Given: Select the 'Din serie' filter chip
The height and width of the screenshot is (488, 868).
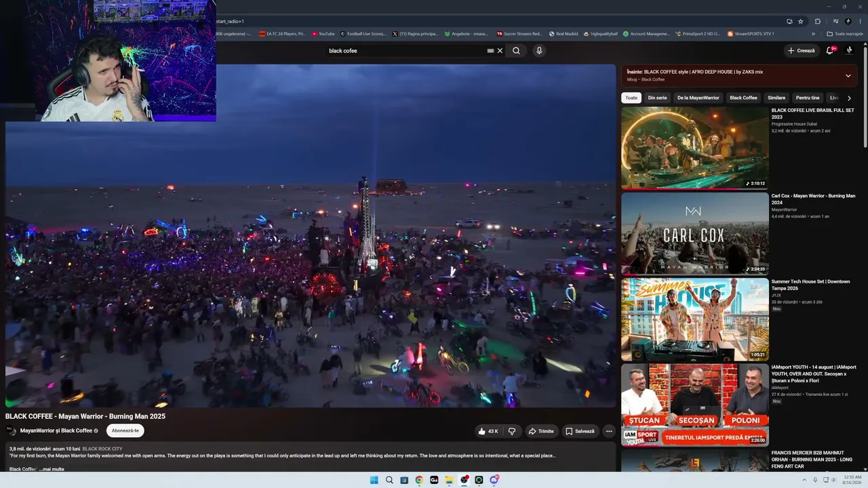Looking at the screenshot, I should (x=657, y=98).
